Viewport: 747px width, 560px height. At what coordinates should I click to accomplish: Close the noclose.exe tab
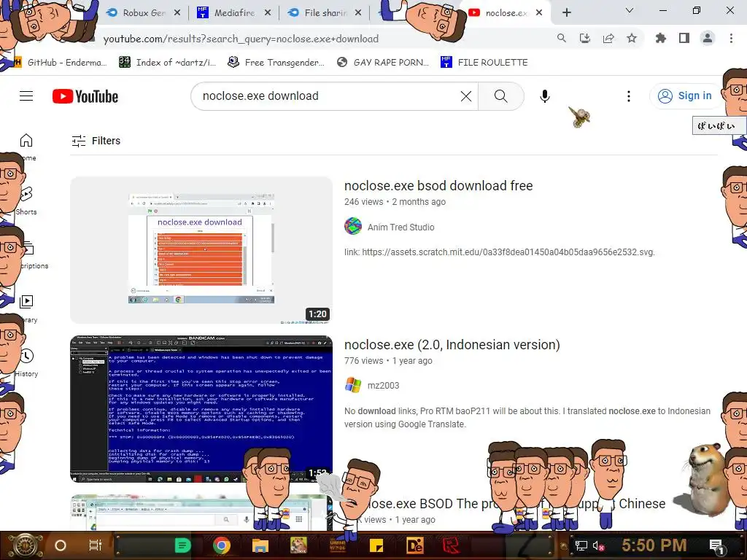point(539,13)
